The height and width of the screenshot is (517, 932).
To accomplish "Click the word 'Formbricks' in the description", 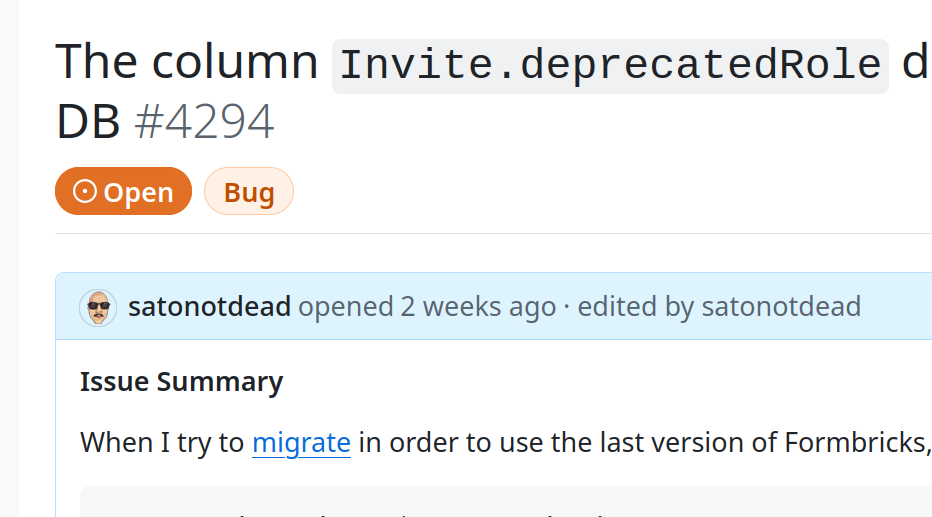I will (x=860, y=442).
